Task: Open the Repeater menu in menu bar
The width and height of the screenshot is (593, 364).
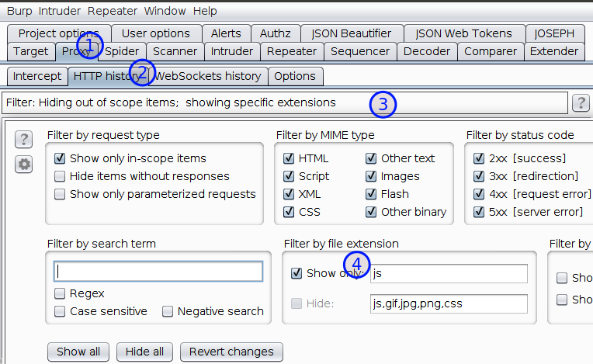Action: tap(113, 11)
